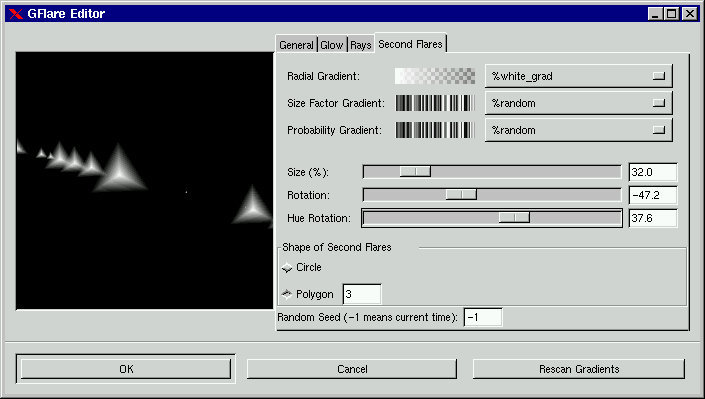Minimize the GFlare Editor window

point(656,13)
